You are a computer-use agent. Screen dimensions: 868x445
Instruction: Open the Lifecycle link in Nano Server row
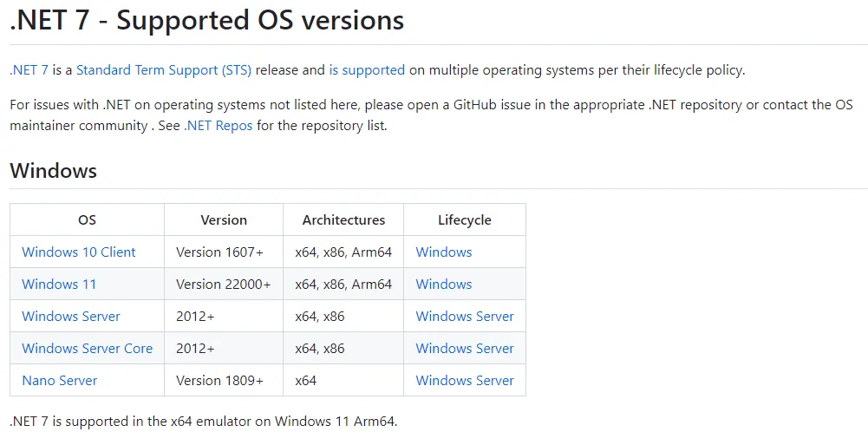tap(465, 381)
